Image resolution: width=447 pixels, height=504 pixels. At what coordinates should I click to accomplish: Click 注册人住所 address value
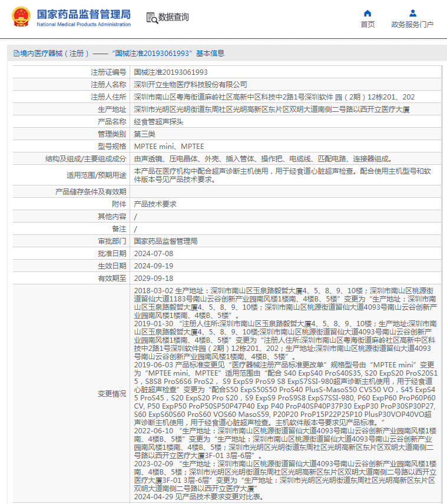pos(274,97)
